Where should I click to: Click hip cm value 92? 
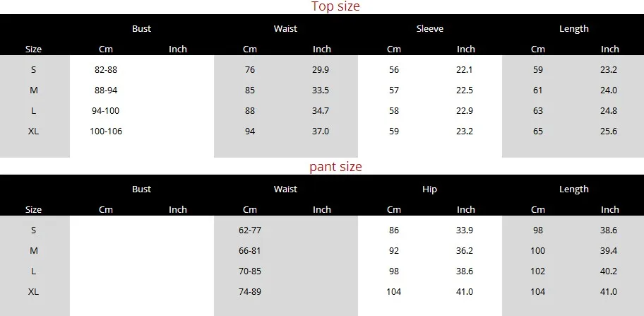tap(394, 251)
